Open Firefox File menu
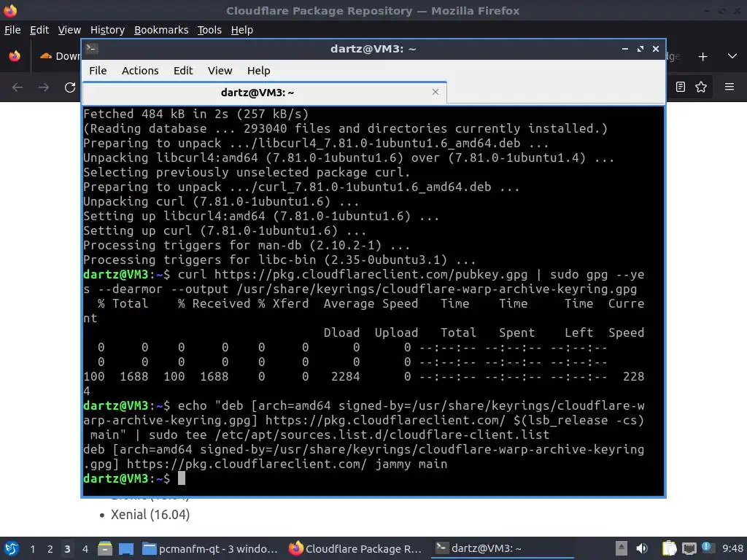Screen dimensions: 747x560 click(12, 30)
